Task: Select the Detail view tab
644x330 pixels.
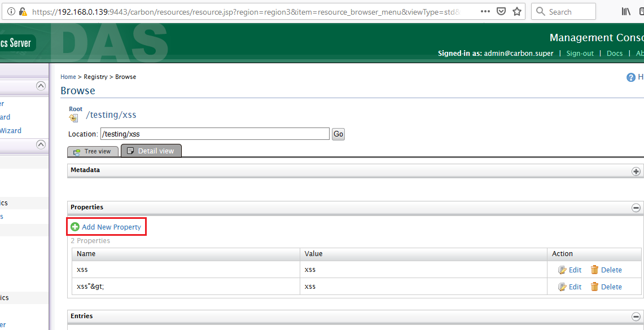Action: [151, 151]
